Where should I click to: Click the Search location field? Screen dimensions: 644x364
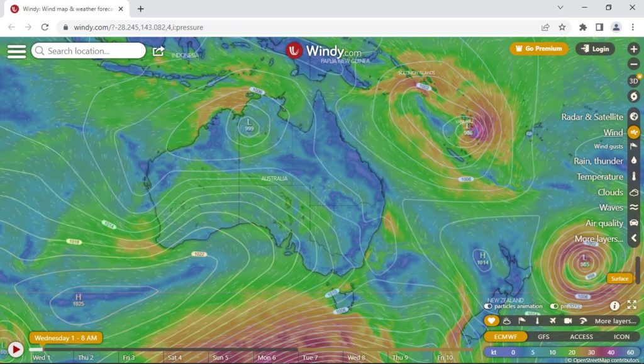point(88,51)
